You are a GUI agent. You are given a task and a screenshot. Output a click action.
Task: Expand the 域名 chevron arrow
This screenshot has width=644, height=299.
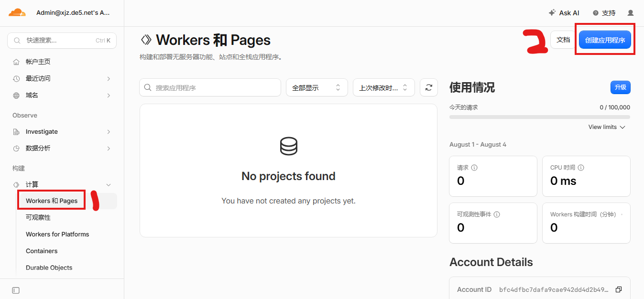coord(109,95)
